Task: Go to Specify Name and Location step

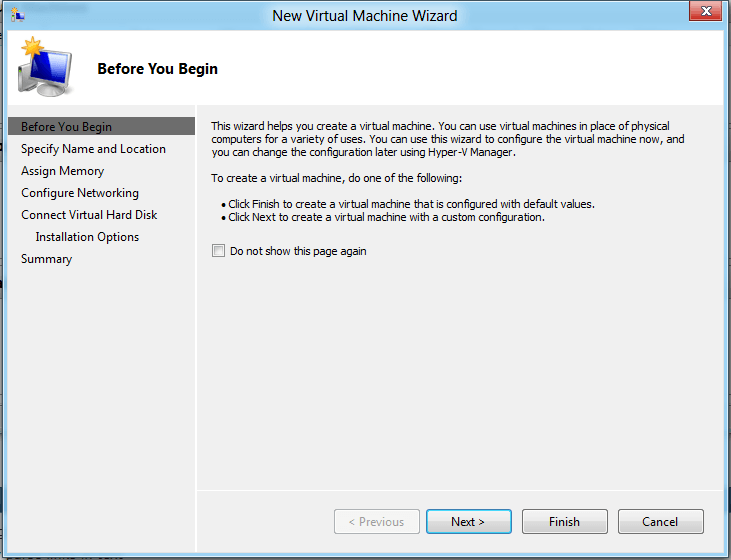Action: 93,149
